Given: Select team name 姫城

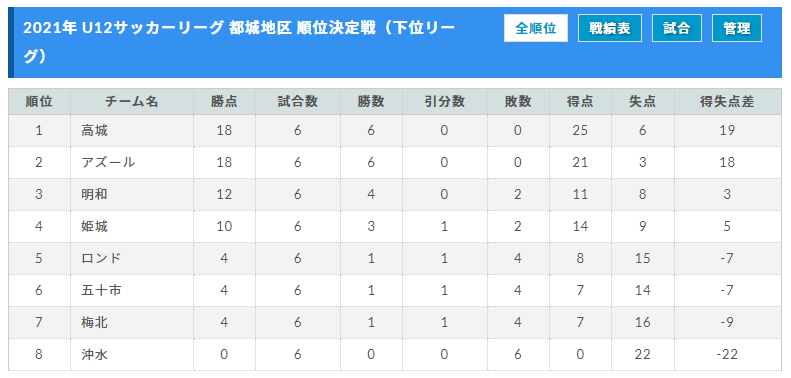Looking at the screenshot, I should tap(95, 227).
